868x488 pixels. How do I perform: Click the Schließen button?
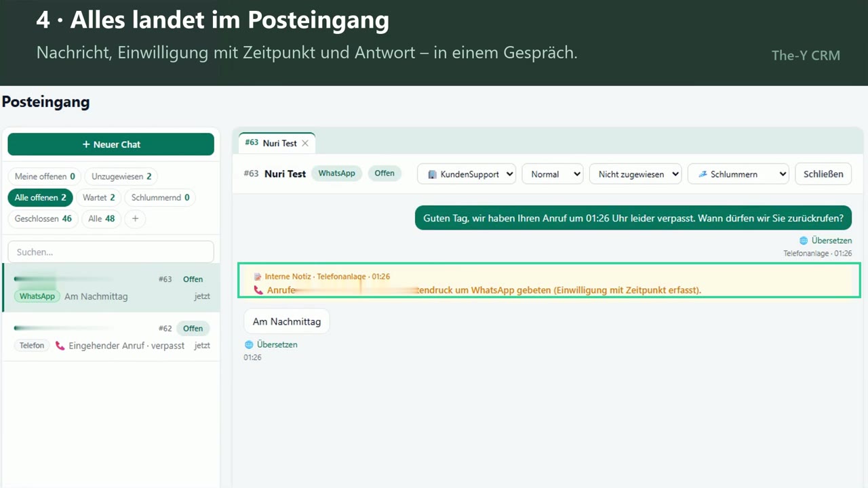[823, 174]
